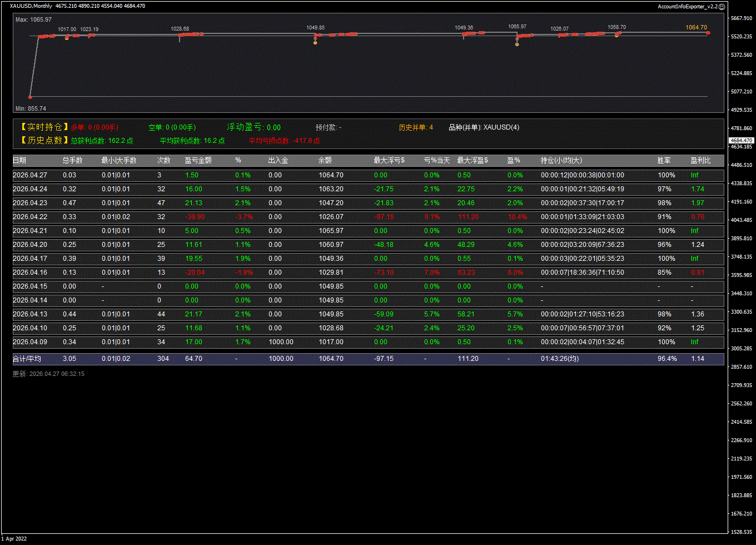Screen dimensions: 756x545
Task: Click the 盈亏金额 column header
Action: (x=198, y=161)
